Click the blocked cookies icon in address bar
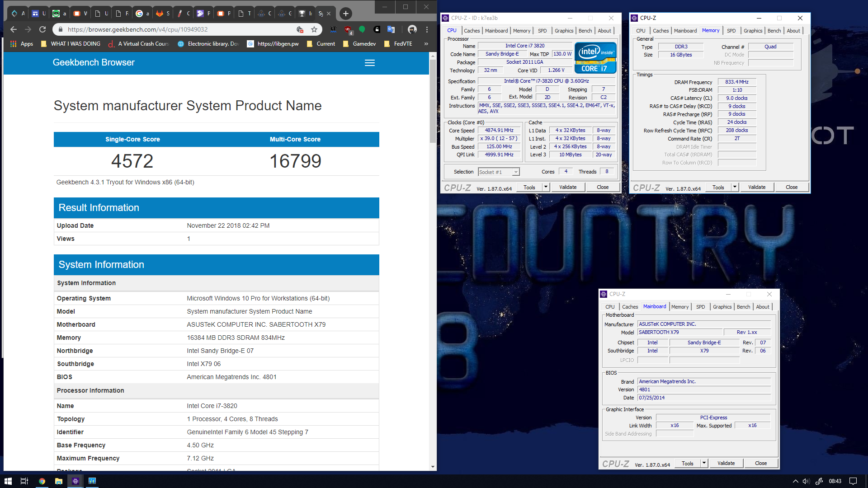The width and height of the screenshot is (868, 488). (299, 29)
